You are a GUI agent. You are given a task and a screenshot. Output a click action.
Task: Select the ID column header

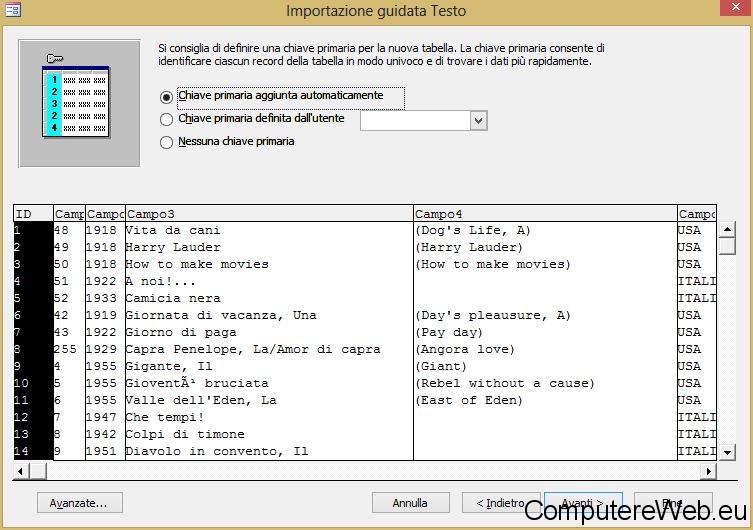coord(33,214)
